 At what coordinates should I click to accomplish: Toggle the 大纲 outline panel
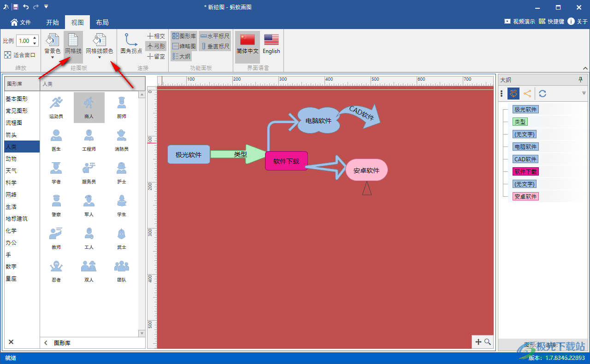point(181,56)
